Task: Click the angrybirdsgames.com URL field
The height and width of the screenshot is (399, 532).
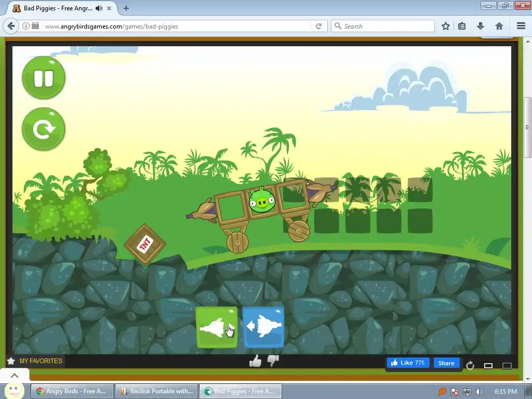Action: tap(177, 26)
